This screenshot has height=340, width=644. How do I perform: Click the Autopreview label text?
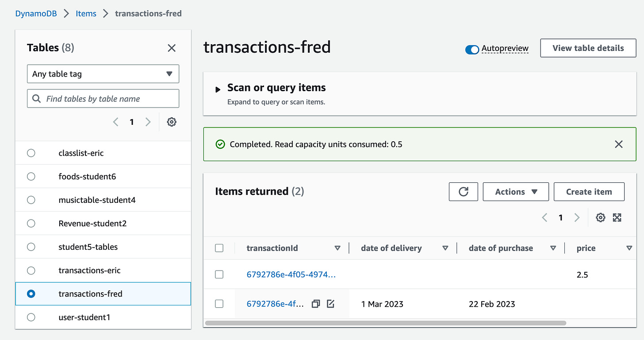505,48
